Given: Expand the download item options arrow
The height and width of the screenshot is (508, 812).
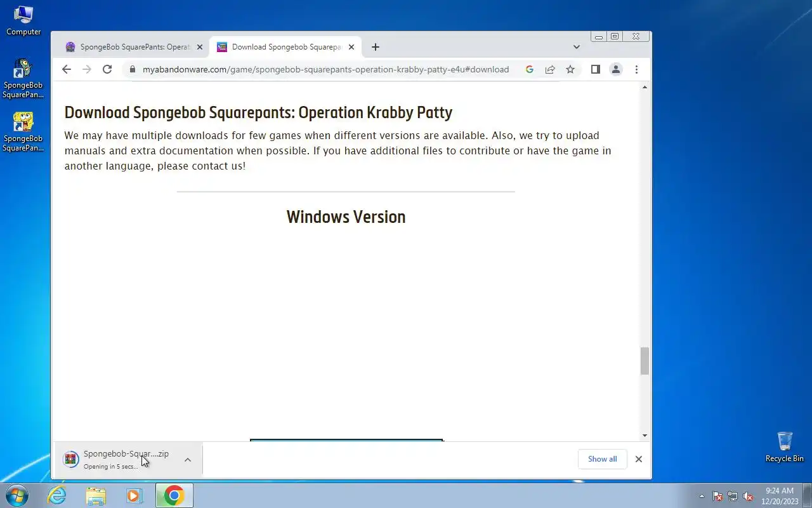Looking at the screenshot, I should point(188,459).
